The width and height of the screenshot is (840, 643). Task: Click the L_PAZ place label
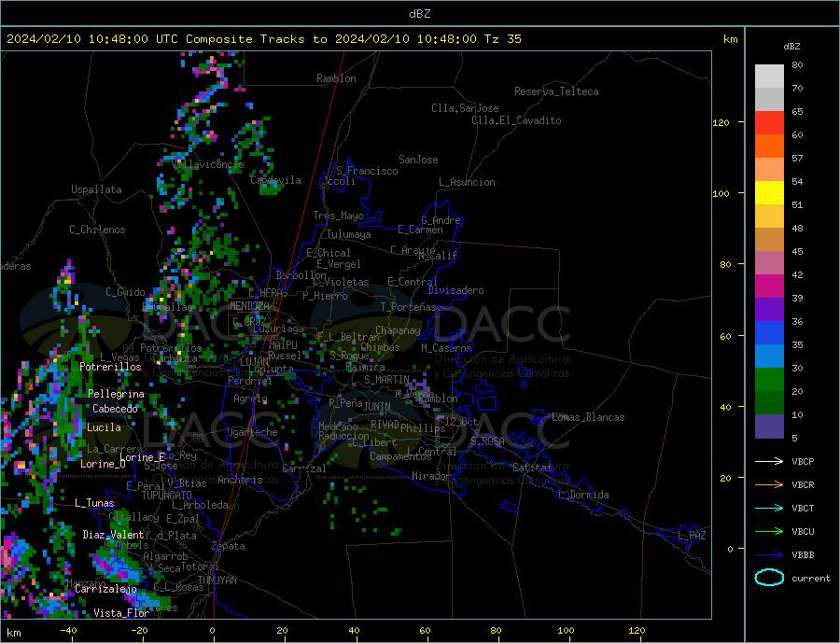(692, 536)
